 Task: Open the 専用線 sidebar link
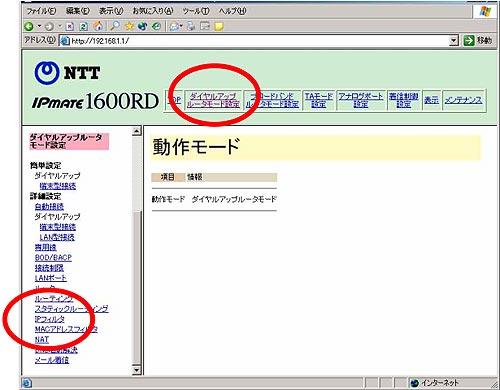pos(46,247)
